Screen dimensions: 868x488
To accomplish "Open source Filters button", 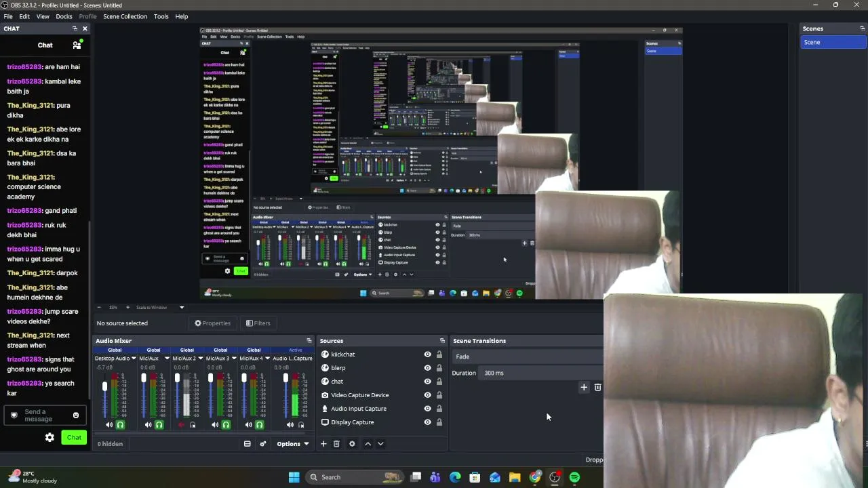I will point(258,323).
